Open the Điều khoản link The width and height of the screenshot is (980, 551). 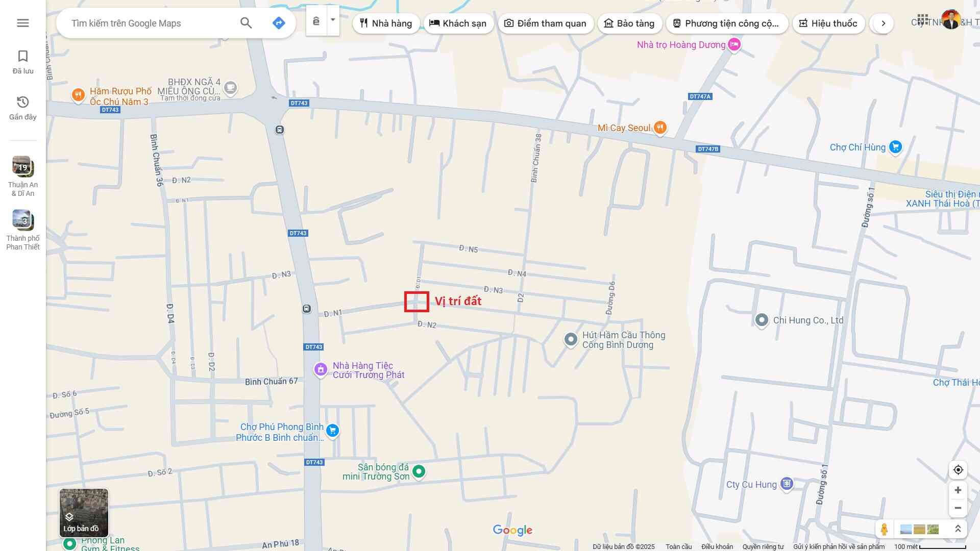pyautogui.click(x=717, y=546)
